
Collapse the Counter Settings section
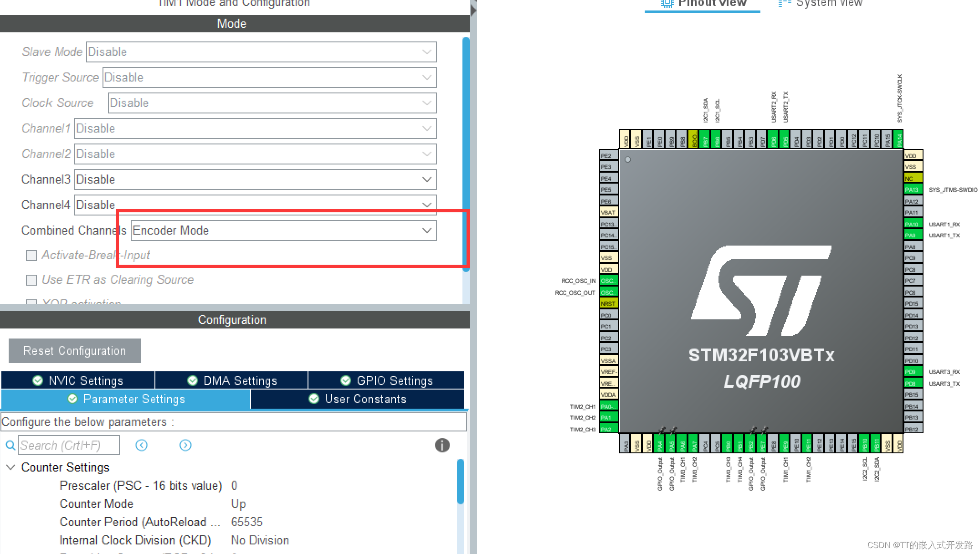coord(11,467)
